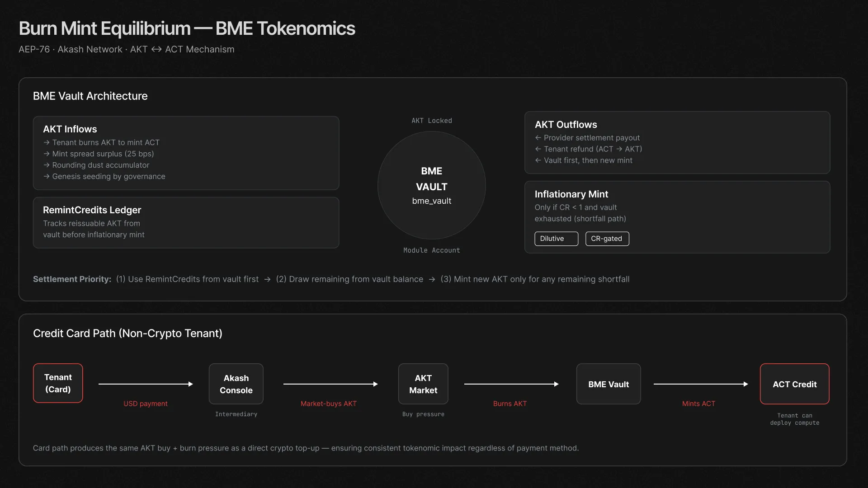Switch to Credit Card Path section
This screenshot has width=868, height=488.
(x=127, y=333)
